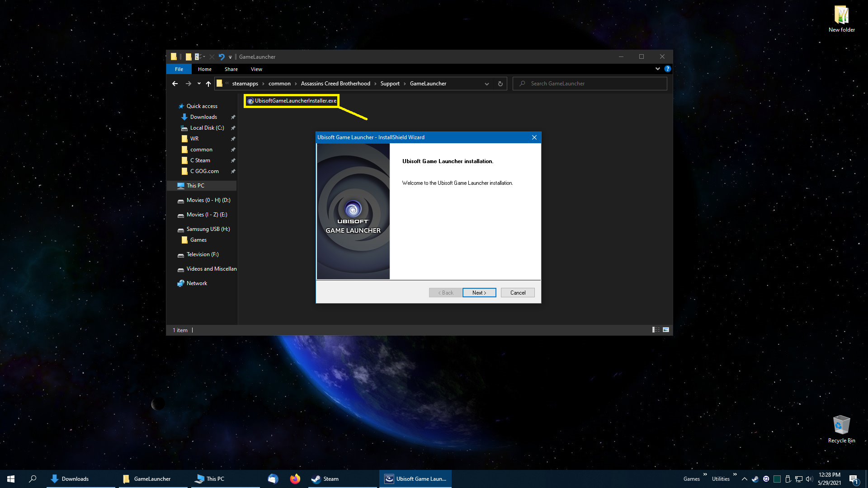Cancel the Ubisoft Game Launcher installation
Viewport: 868px width, 488px height.
517,293
